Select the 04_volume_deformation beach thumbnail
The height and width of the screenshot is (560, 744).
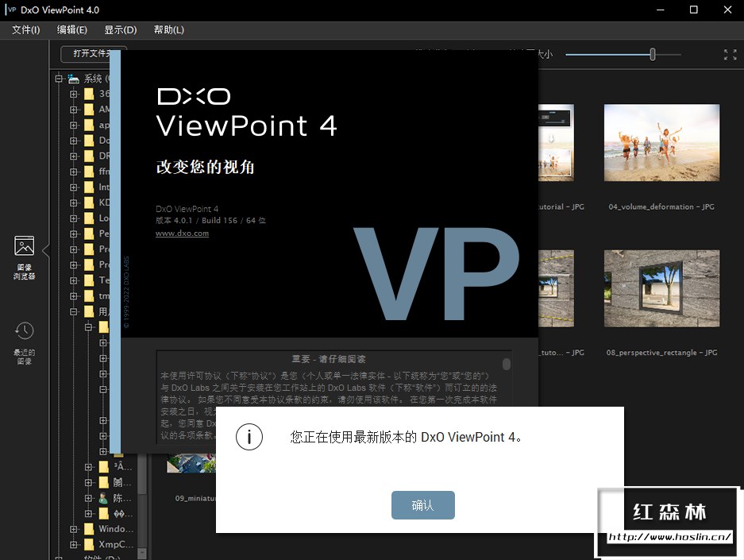[661, 142]
